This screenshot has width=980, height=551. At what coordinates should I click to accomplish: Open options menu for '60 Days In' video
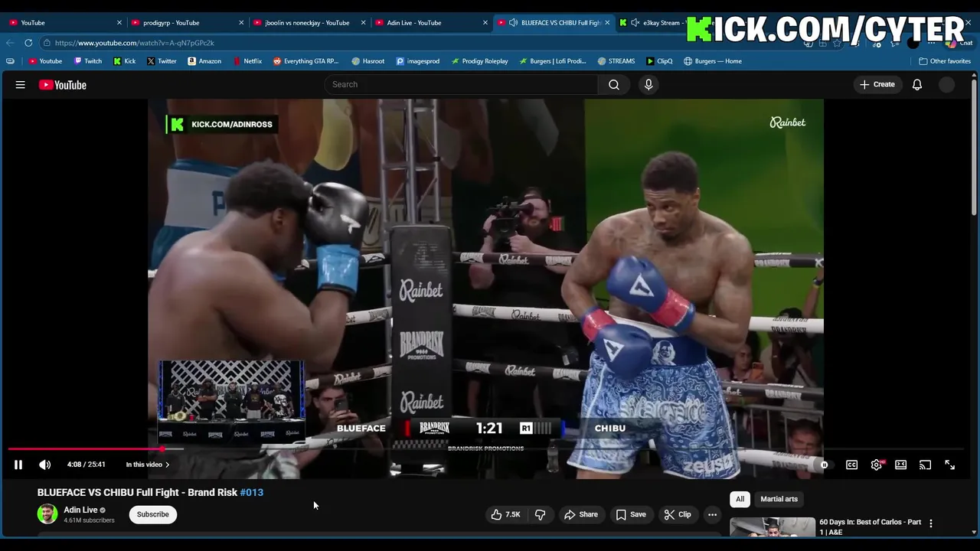coord(931,523)
